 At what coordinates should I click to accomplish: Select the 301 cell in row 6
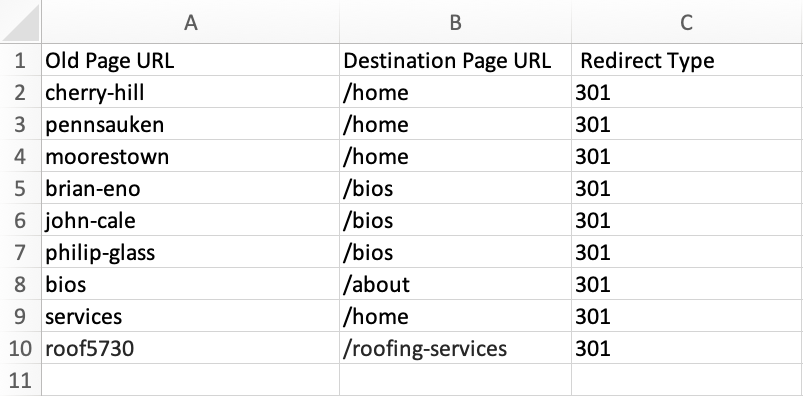click(x=687, y=220)
